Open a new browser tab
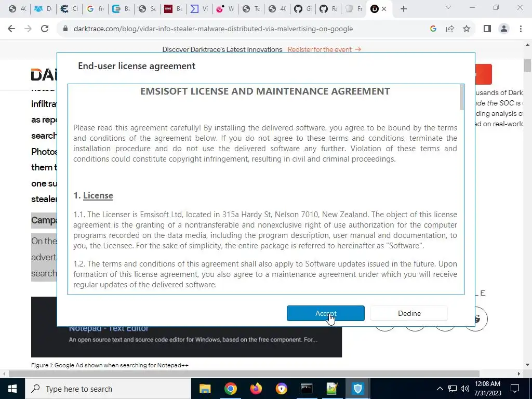 [403, 9]
